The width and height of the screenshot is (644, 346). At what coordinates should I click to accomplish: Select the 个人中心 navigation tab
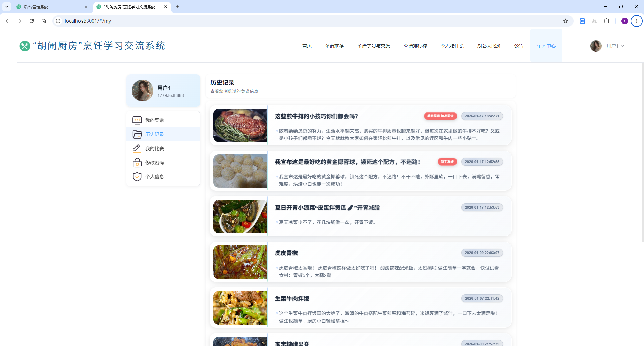pos(546,46)
